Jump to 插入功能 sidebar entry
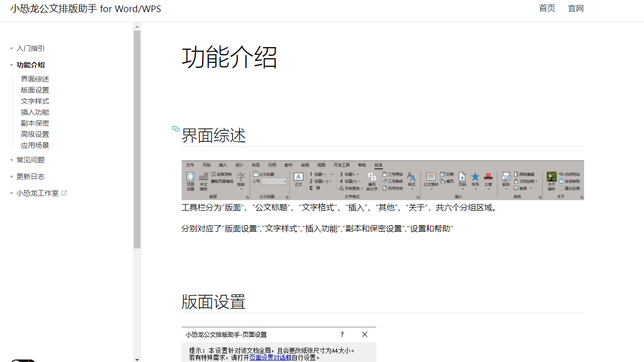The width and height of the screenshot is (644, 362). point(35,112)
